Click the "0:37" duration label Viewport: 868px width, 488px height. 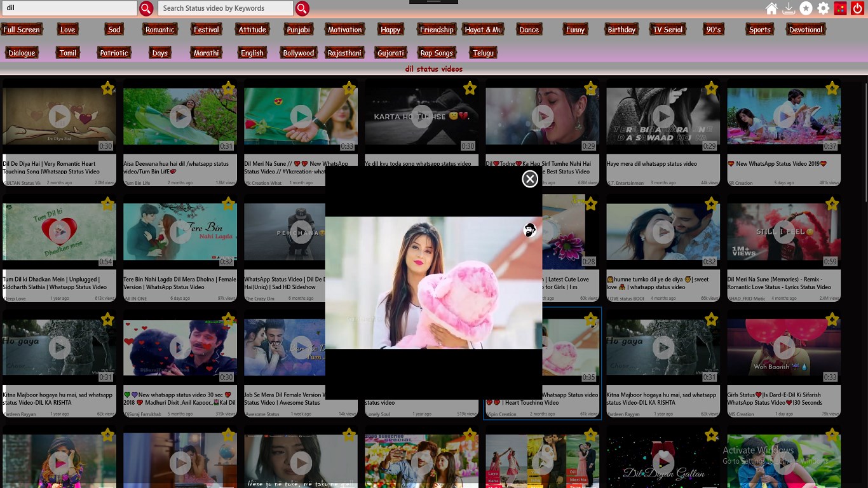coord(830,146)
